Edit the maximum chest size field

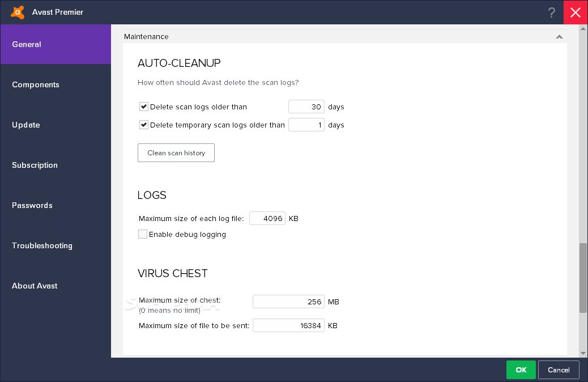point(288,302)
